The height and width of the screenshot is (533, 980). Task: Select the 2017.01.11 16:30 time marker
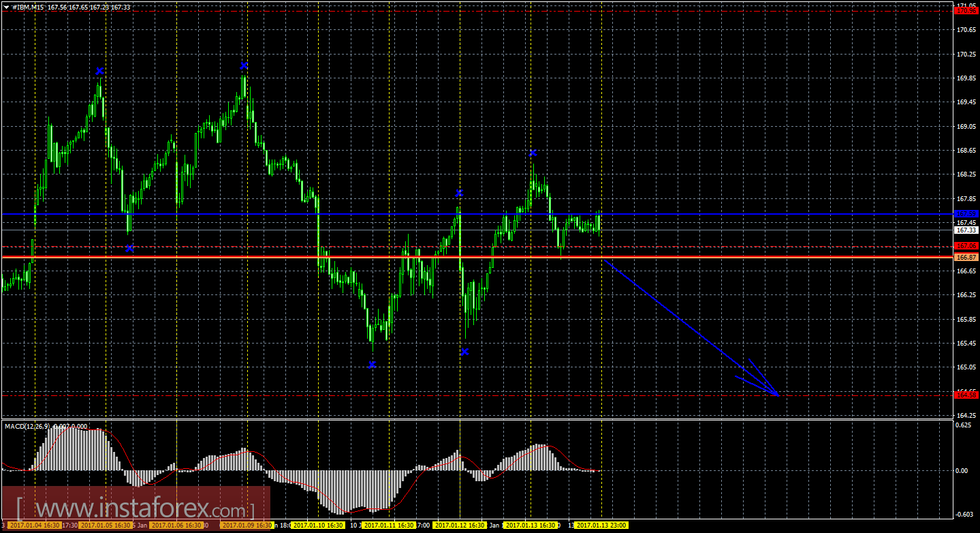(x=389, y=526)
